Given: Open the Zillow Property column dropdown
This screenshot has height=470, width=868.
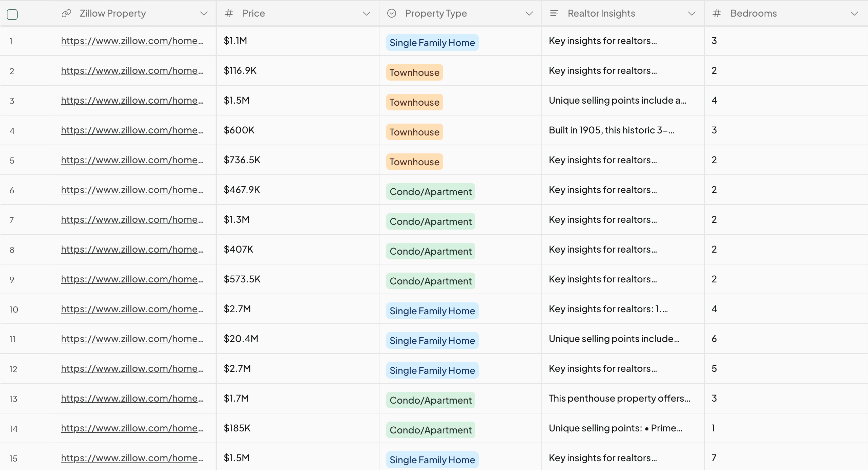Looking at the screenshot, I should pyautogui.click(x=204, y=14).
